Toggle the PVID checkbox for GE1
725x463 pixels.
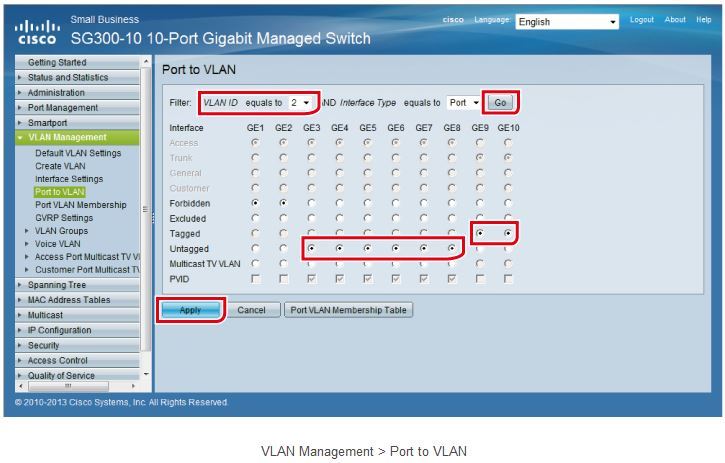point(255,278)
